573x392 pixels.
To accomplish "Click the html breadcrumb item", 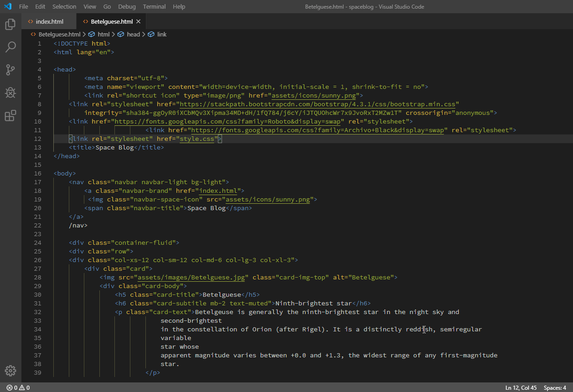I will pyautogui.click(x=103, y=34).
